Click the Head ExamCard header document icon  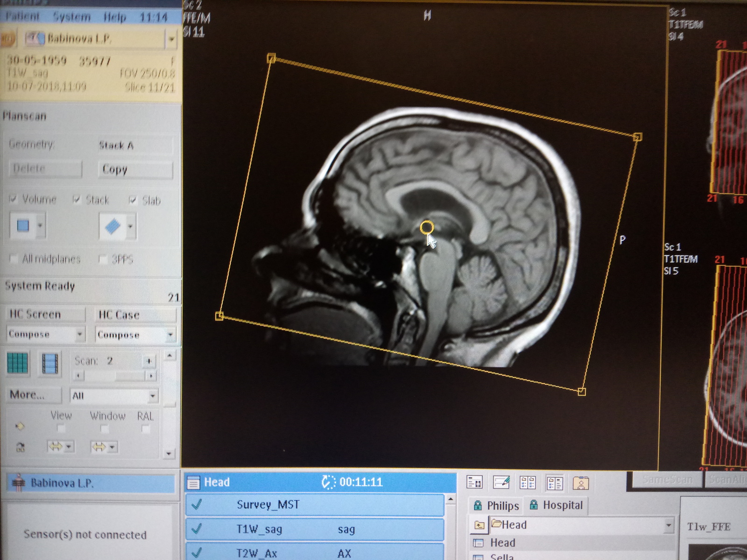[193, 483]
